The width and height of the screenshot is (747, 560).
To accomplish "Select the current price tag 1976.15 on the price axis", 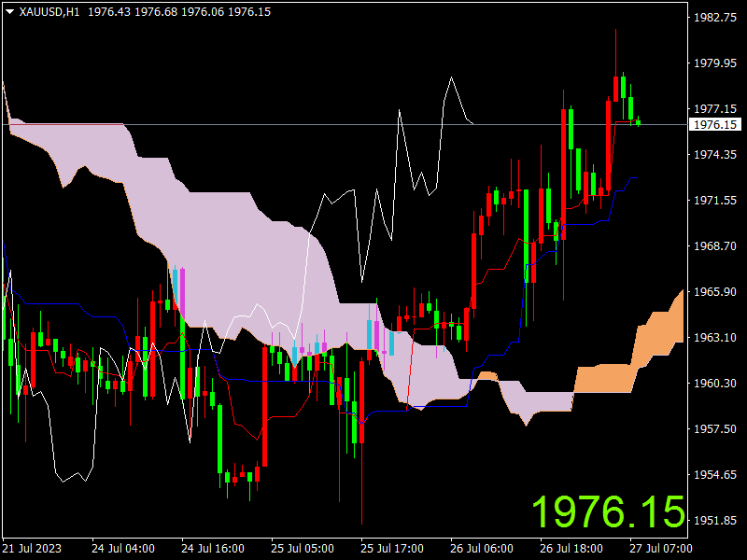I will [x=715, y=125].
